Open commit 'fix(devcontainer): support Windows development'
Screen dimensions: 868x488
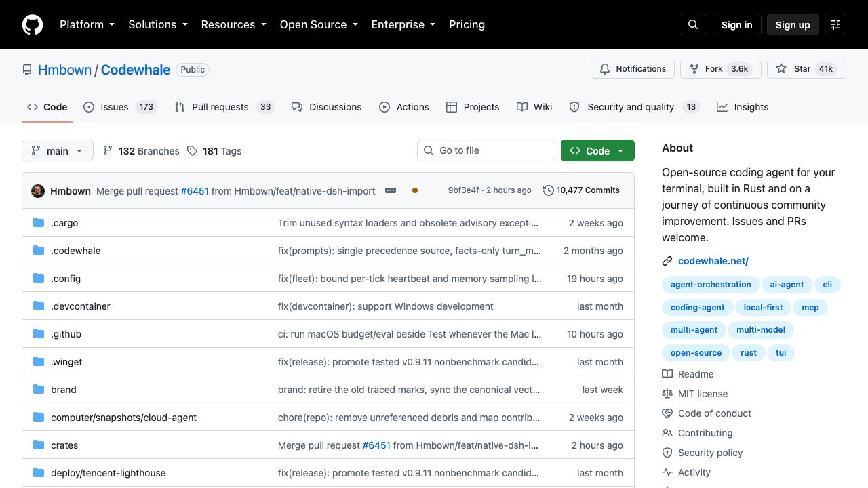click(386, 306)
